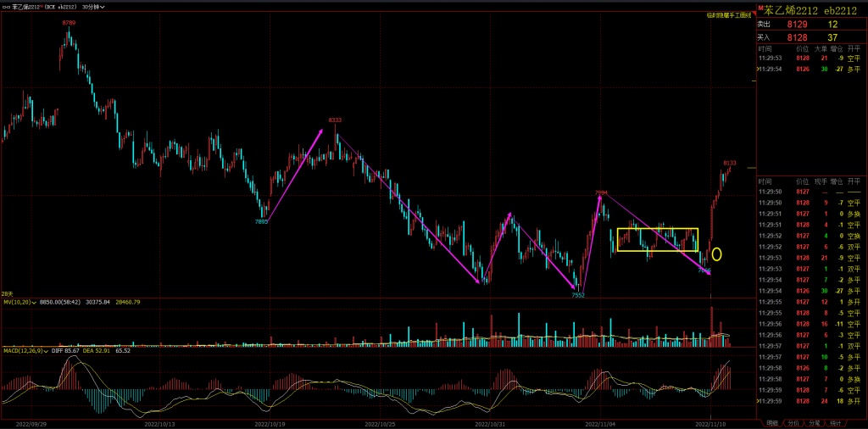Click the 卖出 price 8129

[798, 25]
